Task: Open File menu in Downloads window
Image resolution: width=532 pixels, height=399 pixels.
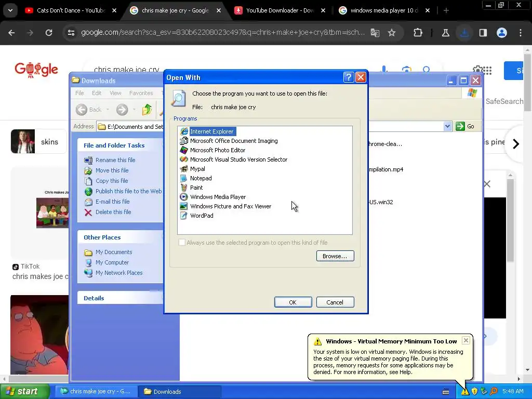Action: pyautogui.click(x=79, y=93)
